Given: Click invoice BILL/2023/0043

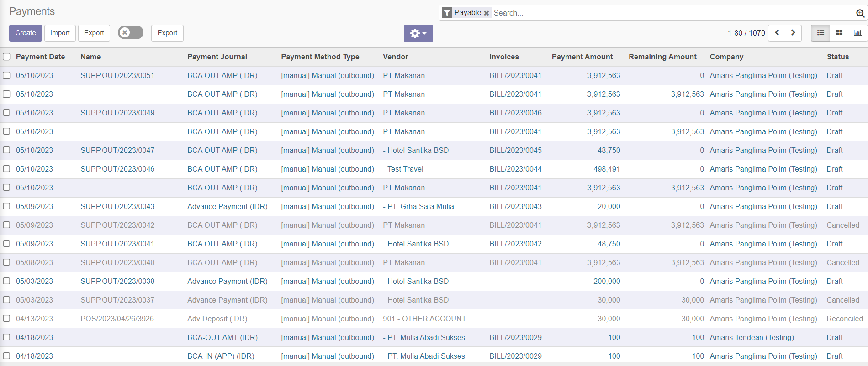Looking at the screenshot, I should [515, 206].
